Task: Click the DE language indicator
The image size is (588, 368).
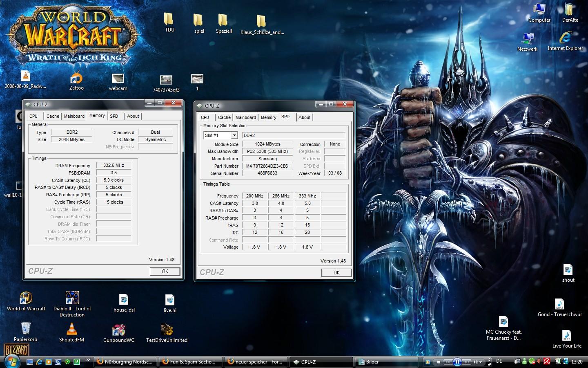Action: (499, 361)
